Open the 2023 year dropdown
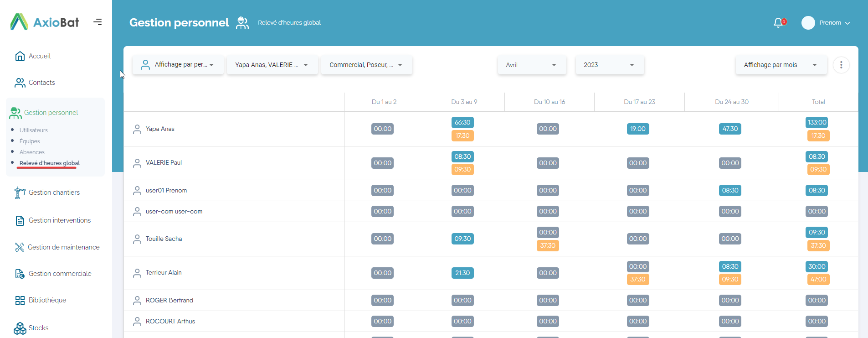 (x=609, y=65)
